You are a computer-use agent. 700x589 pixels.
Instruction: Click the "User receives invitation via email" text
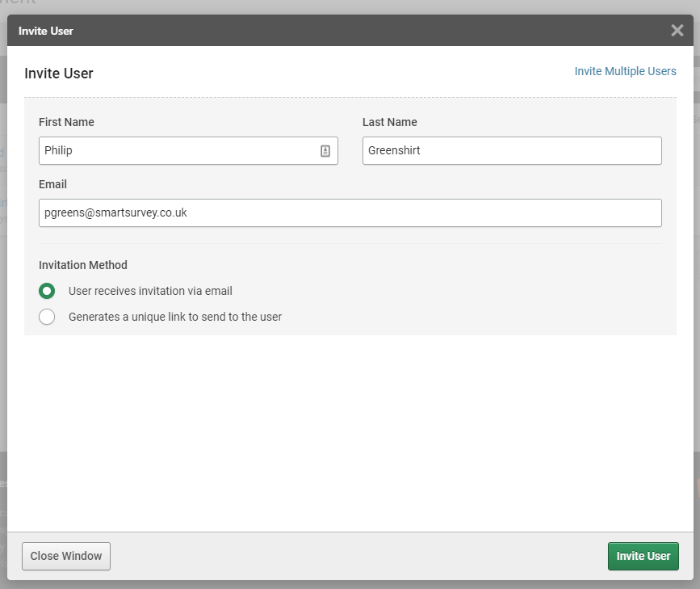(x=150, y=291)
